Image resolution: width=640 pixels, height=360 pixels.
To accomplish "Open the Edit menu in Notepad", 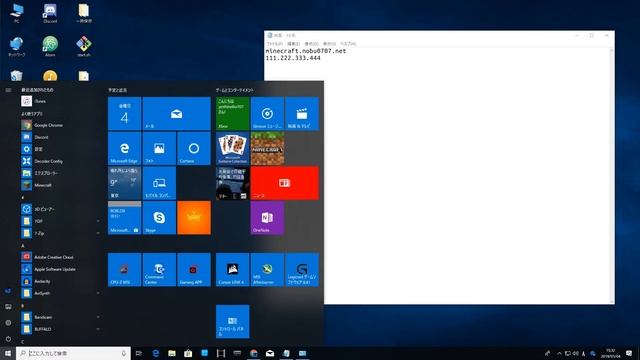I will pos(293,44).
